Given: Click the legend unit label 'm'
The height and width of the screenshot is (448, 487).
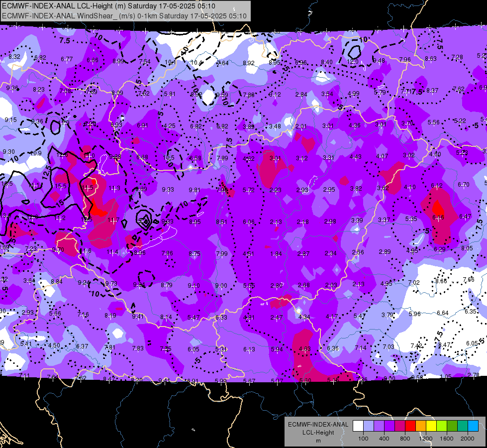Looking at the screenshot, I should pyautogui.click(x=318, y=441).
